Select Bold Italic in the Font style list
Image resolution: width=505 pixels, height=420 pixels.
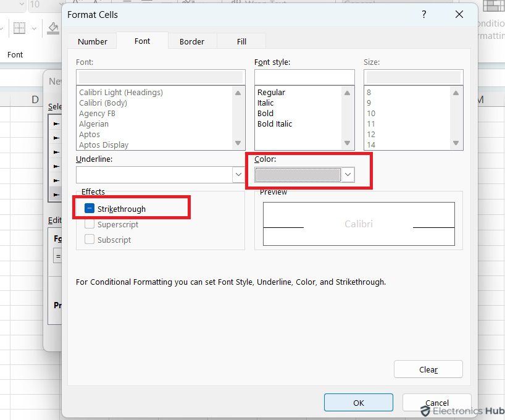274,124
